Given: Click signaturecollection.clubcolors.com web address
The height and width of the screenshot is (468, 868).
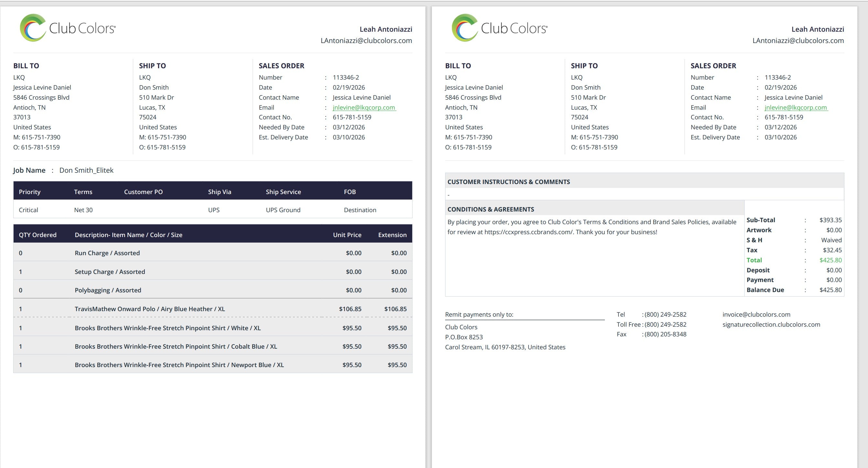Looking at the screenshot, I should coord(771,324).
